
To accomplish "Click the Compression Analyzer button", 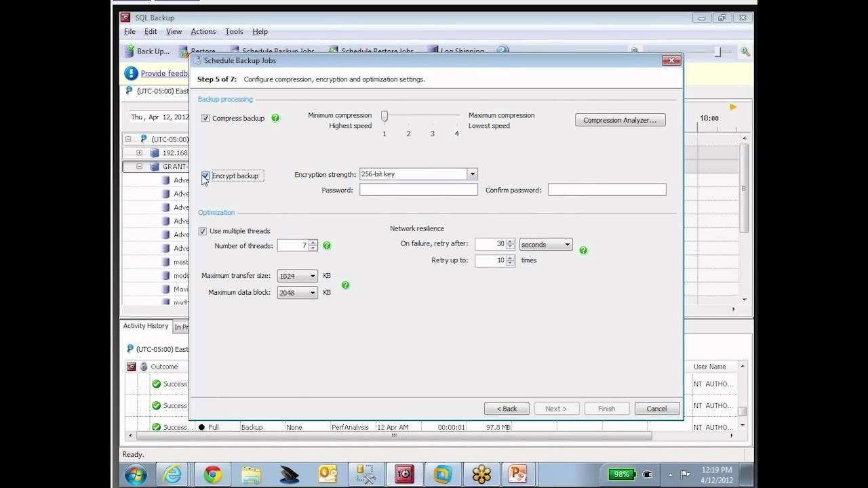I will 620,120.
